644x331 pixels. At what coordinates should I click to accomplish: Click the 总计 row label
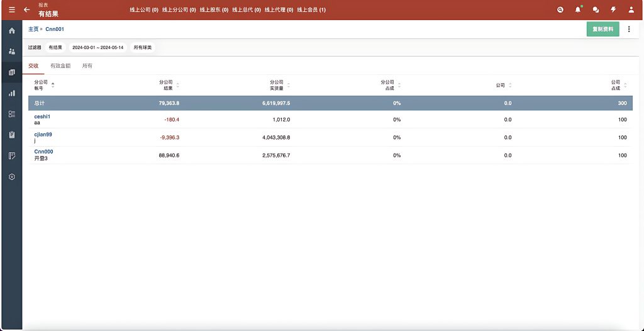[x=40, y=103]
